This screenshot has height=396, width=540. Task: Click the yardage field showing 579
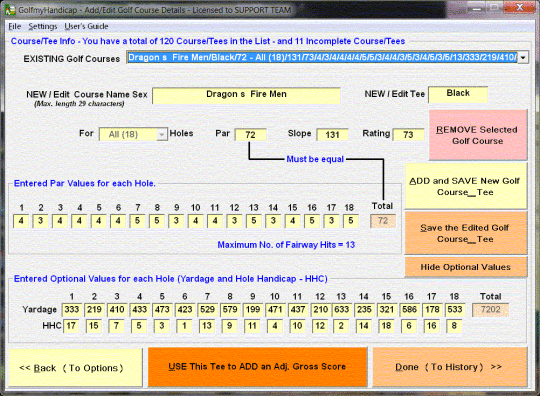coord(230,310)
